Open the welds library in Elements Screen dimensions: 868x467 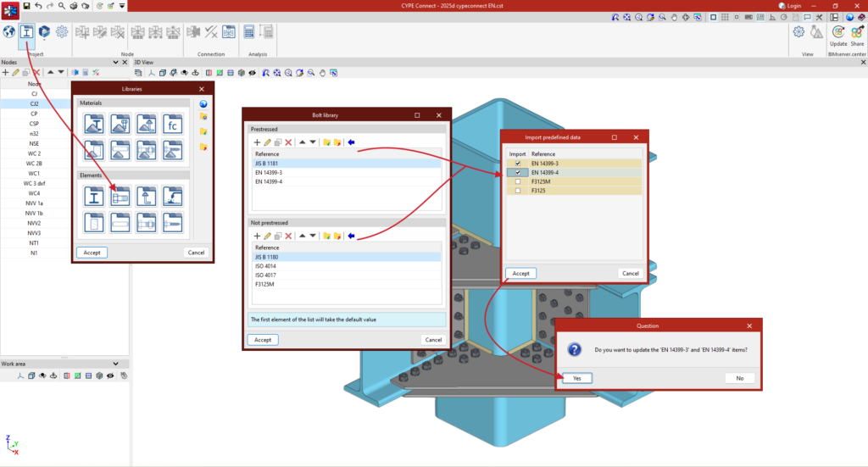173,197
